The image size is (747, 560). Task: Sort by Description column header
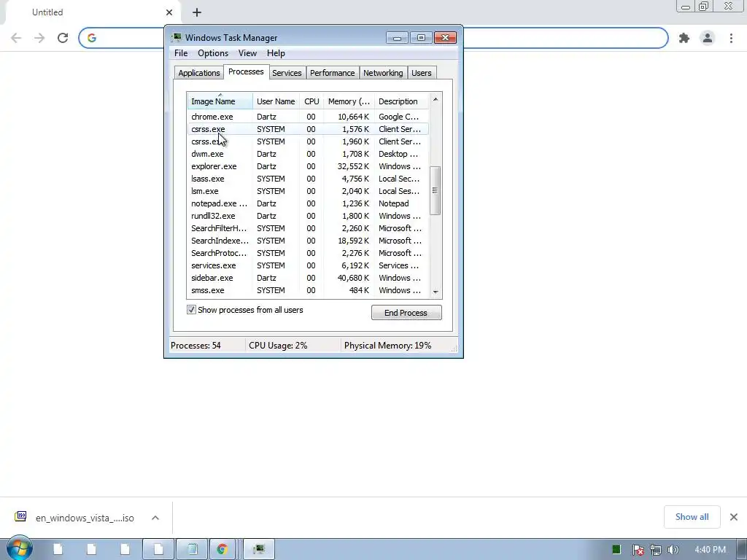[x=401, y=101]
